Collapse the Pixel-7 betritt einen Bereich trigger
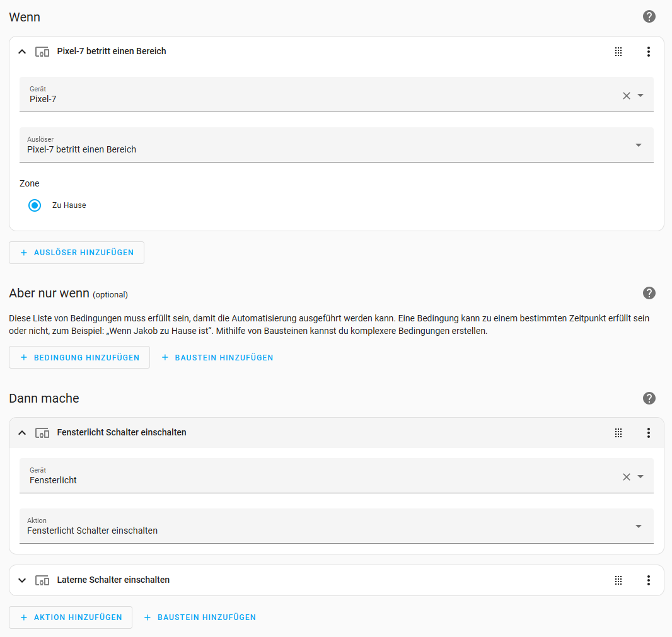 (23, 52)
